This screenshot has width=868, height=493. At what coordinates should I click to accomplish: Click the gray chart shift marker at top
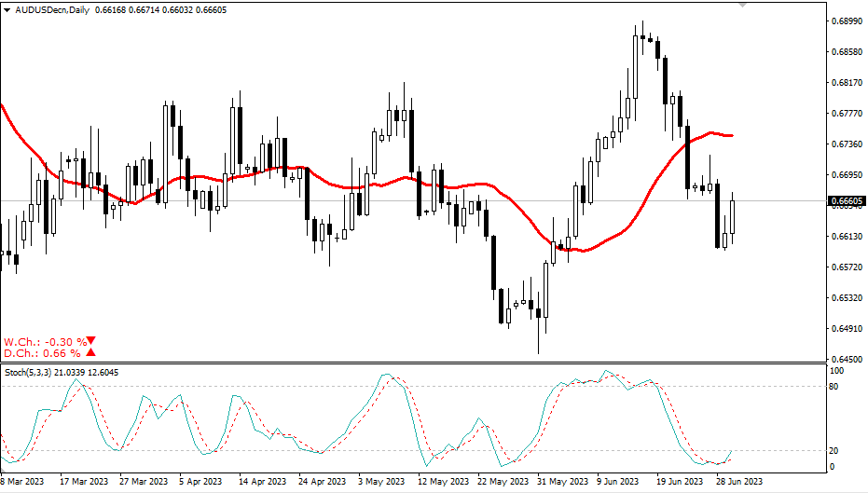tap(742, 5)
